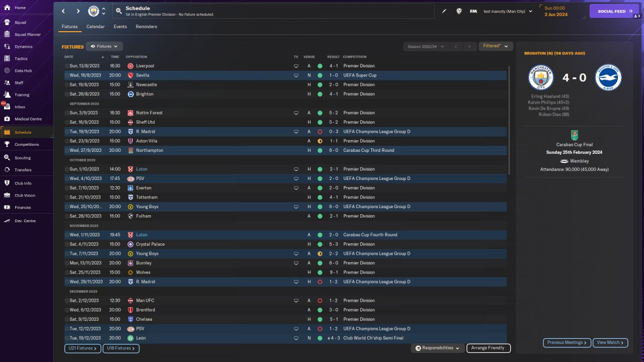644x362 pixels.
Task: Toggle the round marker beside Liverpool fixture
Action: pyautogui.click(x=67, y=66)
